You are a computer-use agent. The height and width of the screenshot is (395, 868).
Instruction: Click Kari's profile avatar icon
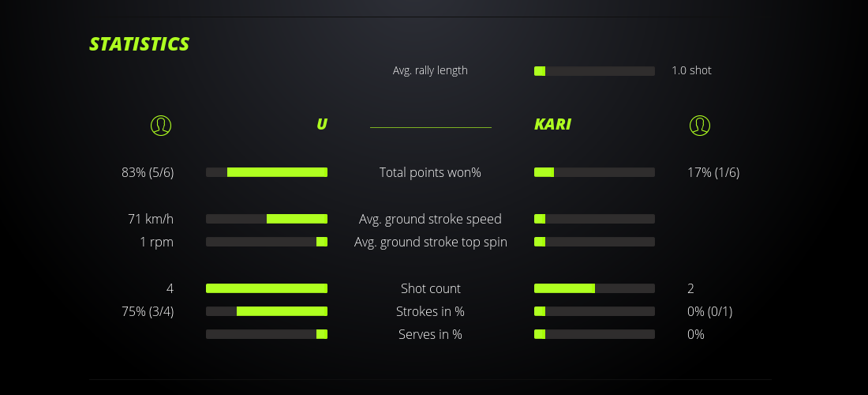pyautogui.click(x=700, y=125)
